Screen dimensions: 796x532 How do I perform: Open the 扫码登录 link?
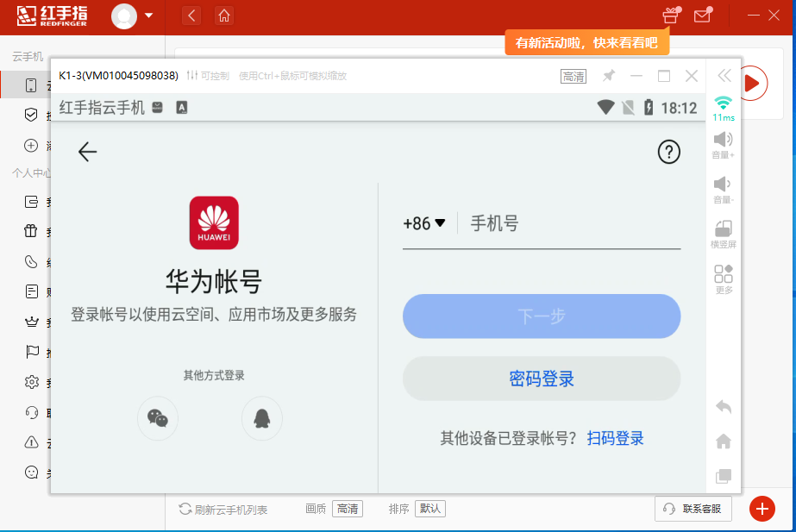[x=615, y=438]
